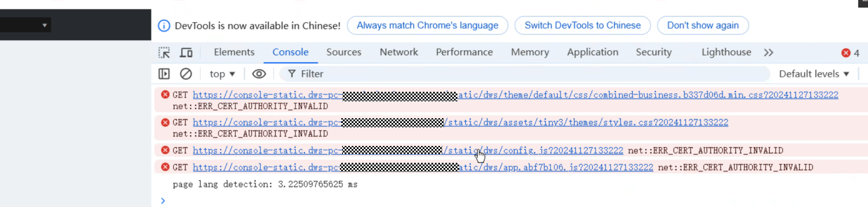This screenshot has width=868, height=207.
Task: Open the dropdown in the dark left panel
Action: [44, 25]
